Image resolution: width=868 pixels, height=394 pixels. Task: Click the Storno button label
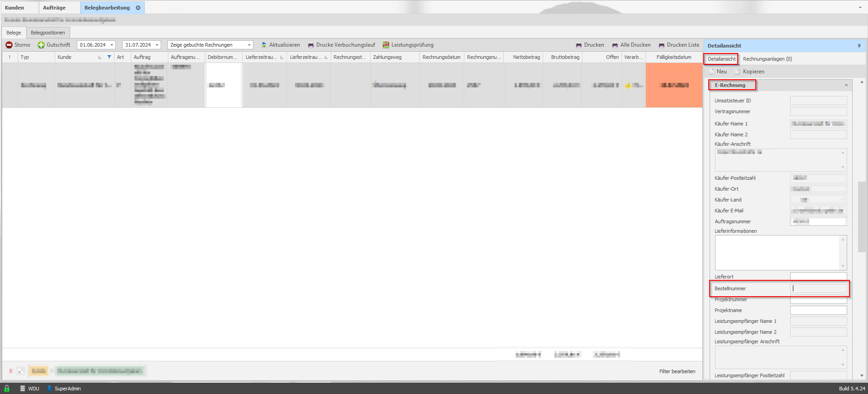[x=22, y=45]
